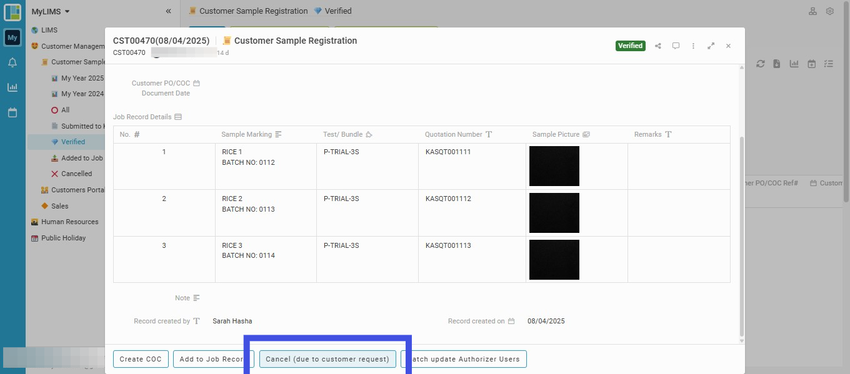Open the RICE 1 sample picture thumbnail
850x374 pixels.
[554, 166]
